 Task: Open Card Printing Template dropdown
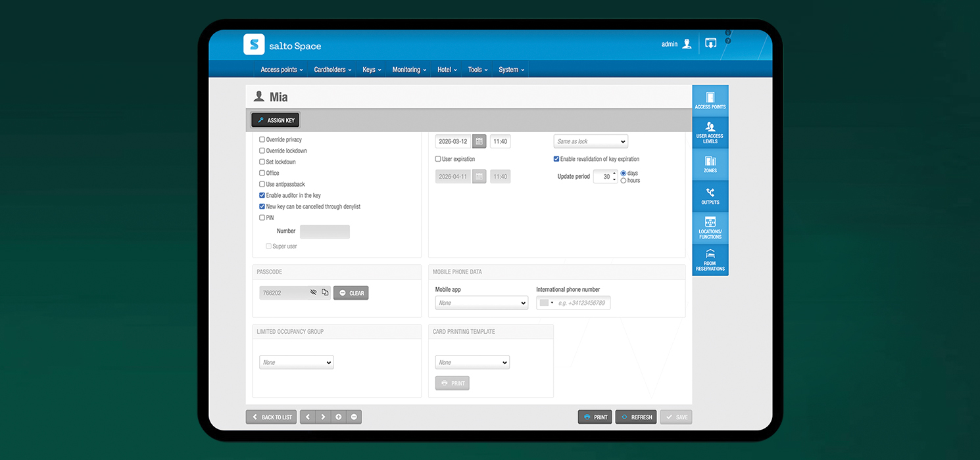point(472,362)
